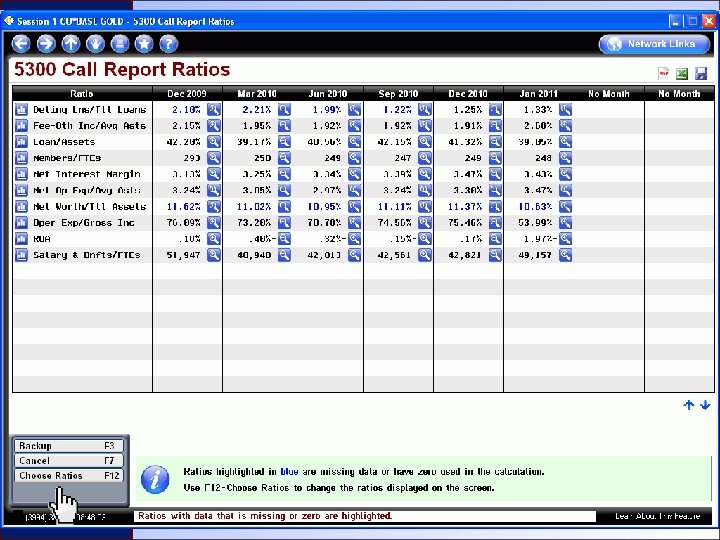Click the window title bar app icon
The image size is (720, 540).
(x=9, y=21)
